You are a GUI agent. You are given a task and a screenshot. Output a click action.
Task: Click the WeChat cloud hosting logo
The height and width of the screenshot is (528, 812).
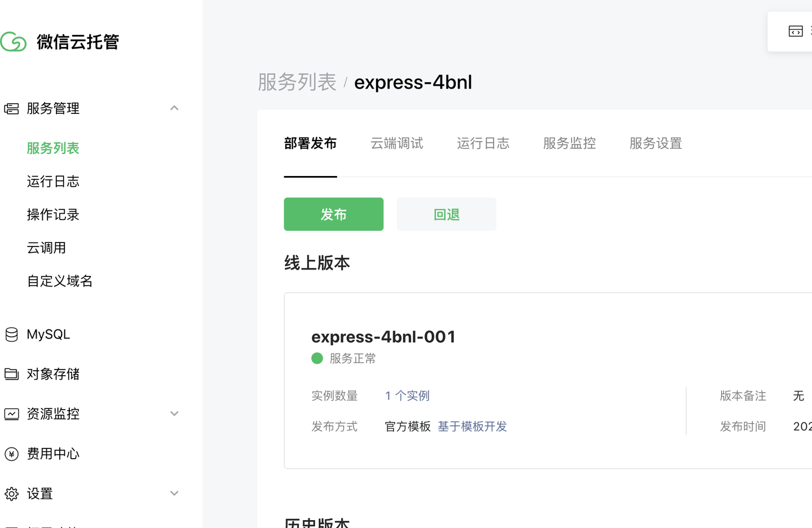(x=14, y=42)
